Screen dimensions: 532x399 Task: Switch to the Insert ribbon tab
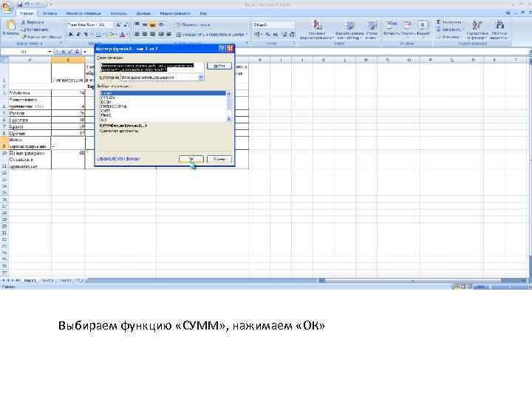click(x=50, y=13)
